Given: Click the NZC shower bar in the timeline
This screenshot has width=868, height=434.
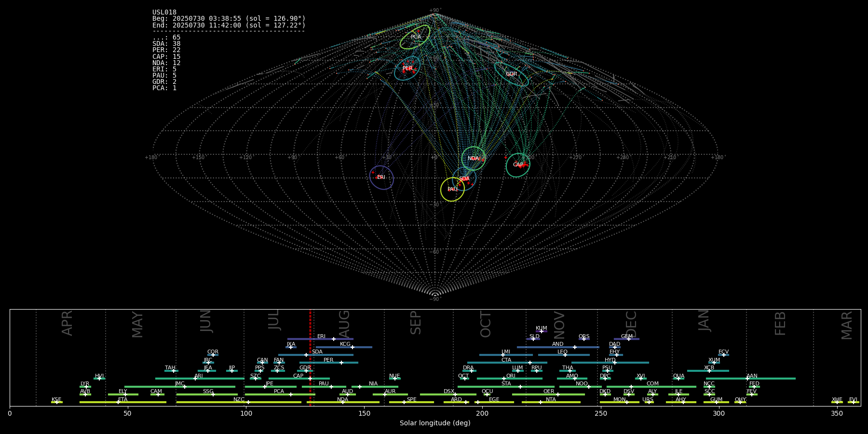Looking at the screenshot, I should 239,402.
